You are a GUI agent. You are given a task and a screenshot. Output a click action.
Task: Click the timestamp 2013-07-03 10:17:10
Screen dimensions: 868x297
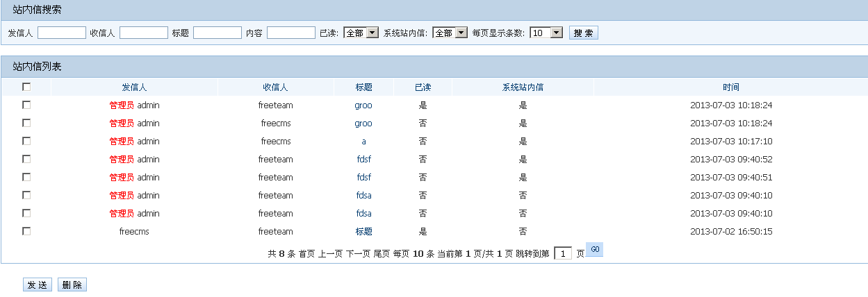(x=731, y=142)
